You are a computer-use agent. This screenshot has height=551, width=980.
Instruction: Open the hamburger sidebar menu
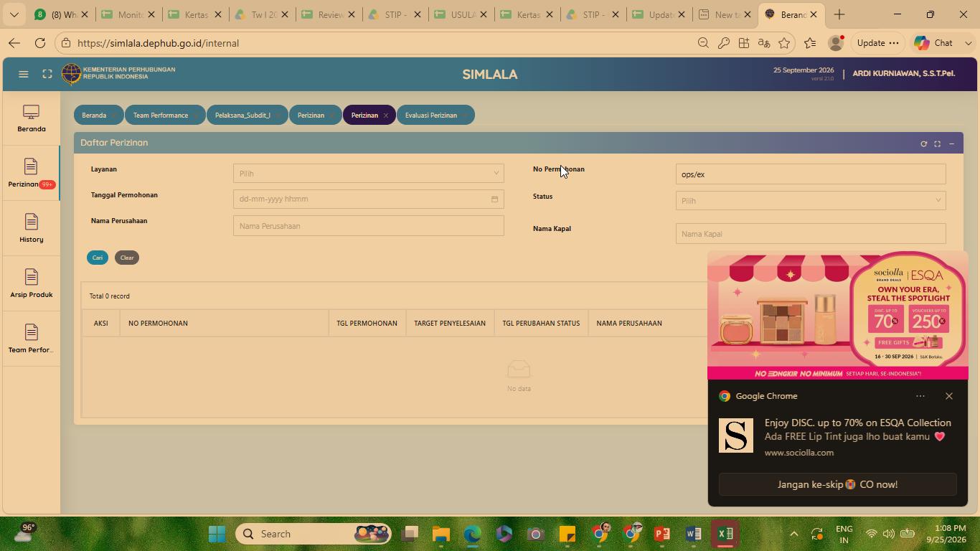tap(24, 74)
